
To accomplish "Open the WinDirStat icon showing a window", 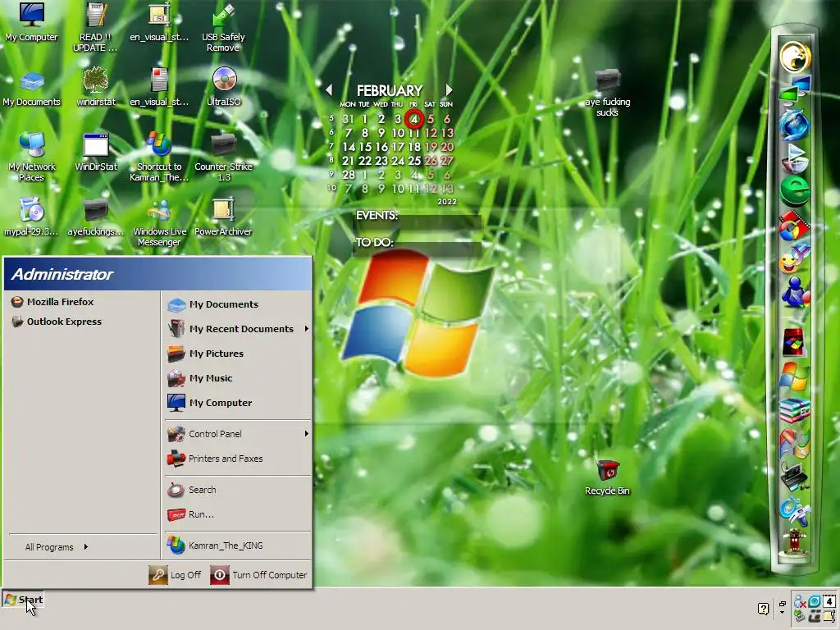I will 96,152.
